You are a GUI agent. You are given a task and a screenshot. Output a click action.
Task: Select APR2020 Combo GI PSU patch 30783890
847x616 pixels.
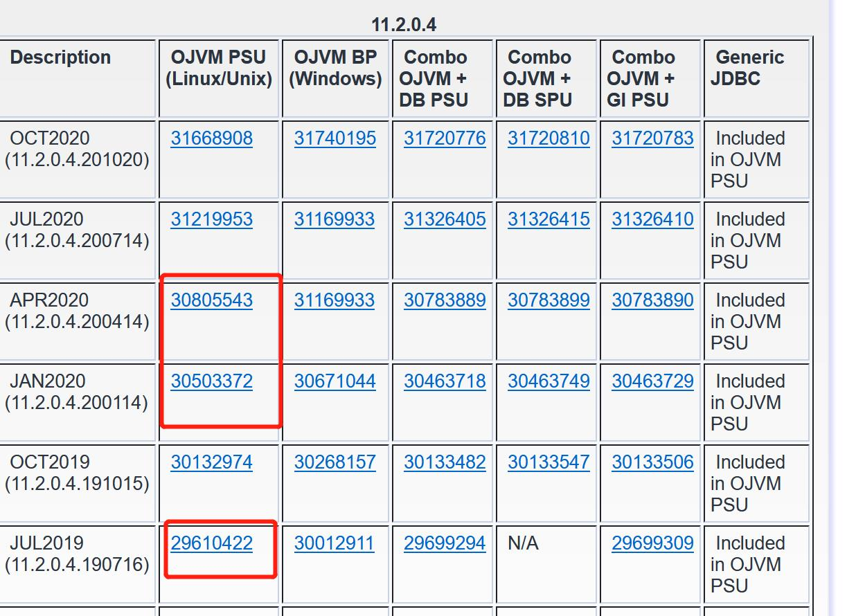tap(652, 300)
